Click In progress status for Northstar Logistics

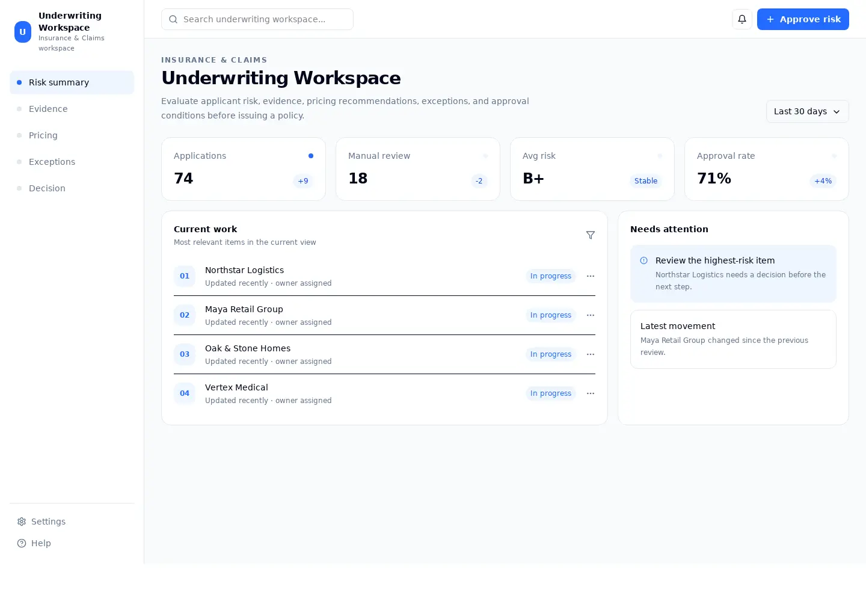(x=551, y=276)
